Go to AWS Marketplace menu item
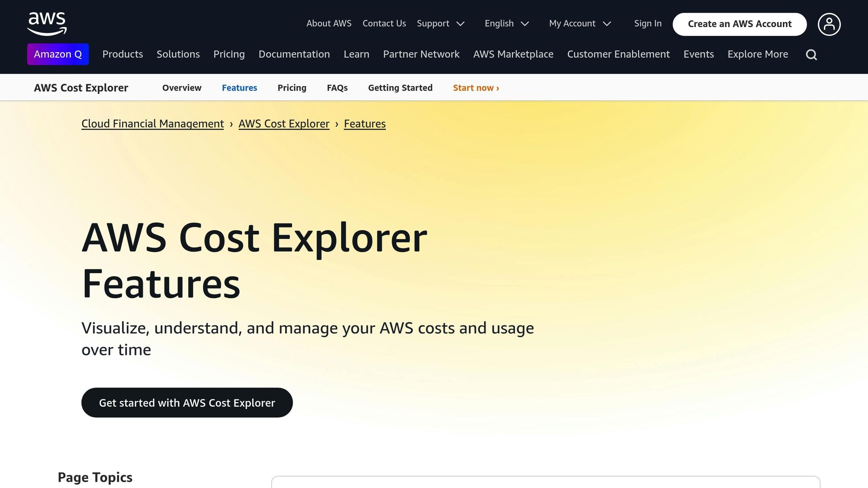 513,54
